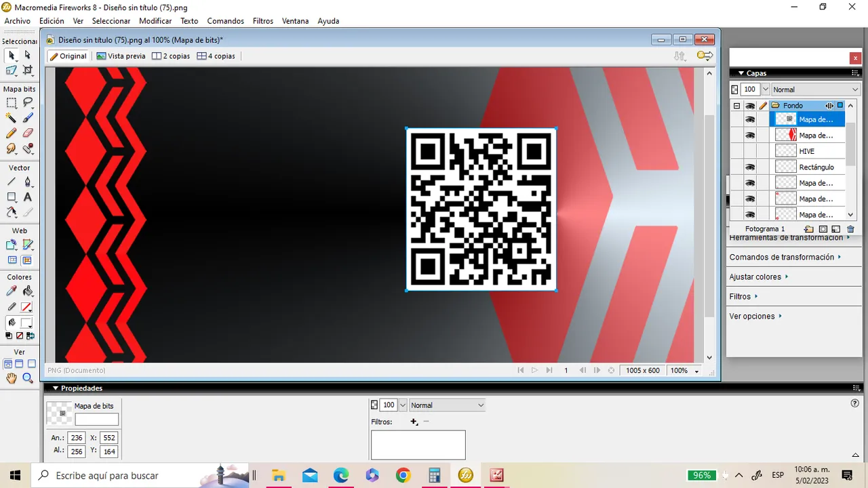Delete selection with Capas trash icon
Viewport: 868px width, 488px height.
click(850, 229)
